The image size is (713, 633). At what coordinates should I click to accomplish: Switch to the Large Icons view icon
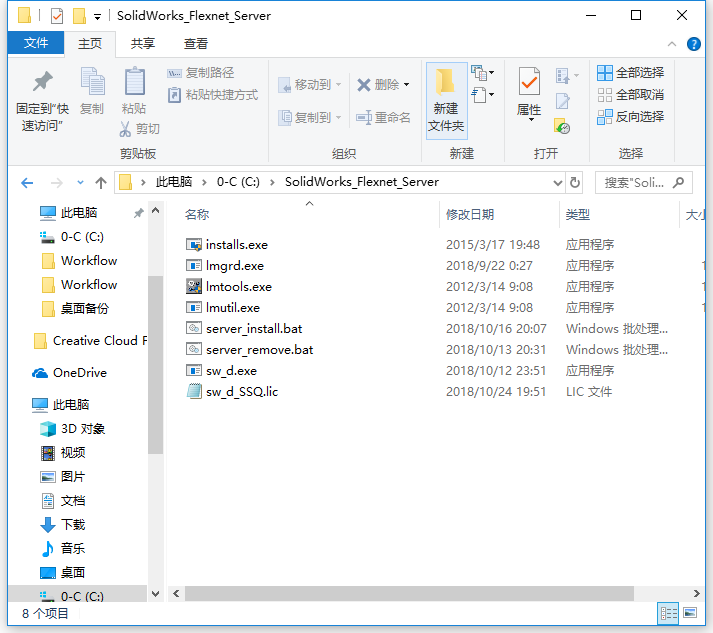point(690,613)
